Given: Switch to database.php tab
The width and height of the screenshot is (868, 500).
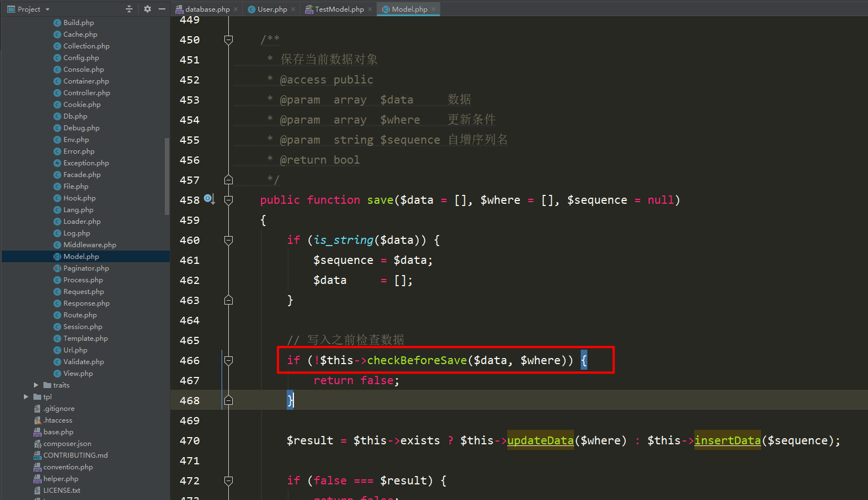Looking at the screenshot, I should point(207,9).
